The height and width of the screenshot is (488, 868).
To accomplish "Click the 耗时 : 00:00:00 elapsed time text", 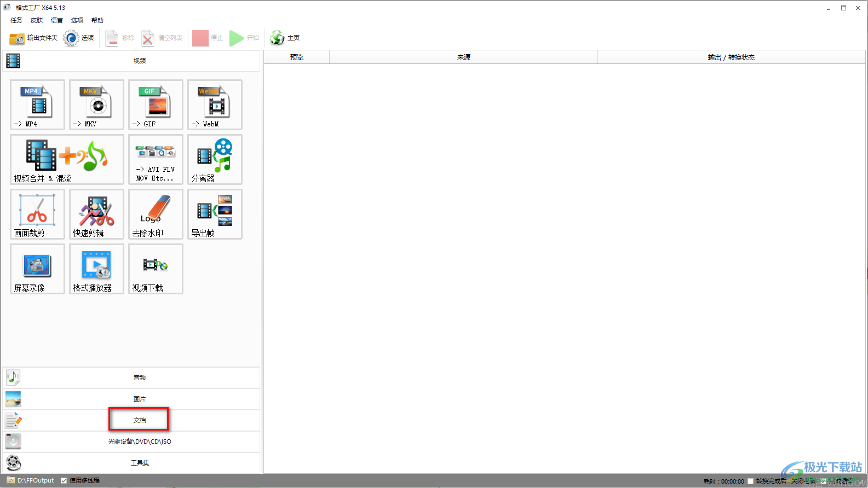I will coord(723,481).
